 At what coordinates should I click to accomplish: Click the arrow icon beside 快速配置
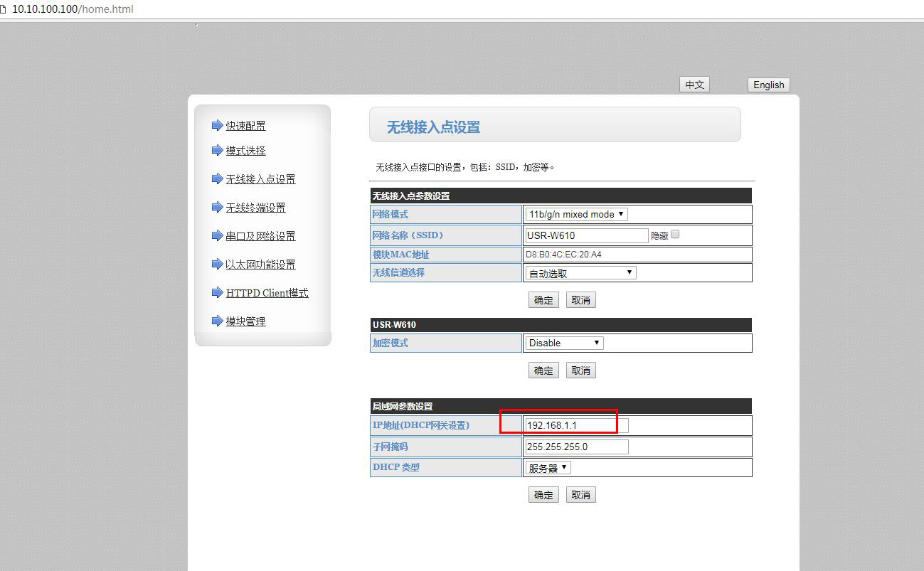tap(217, 126)
